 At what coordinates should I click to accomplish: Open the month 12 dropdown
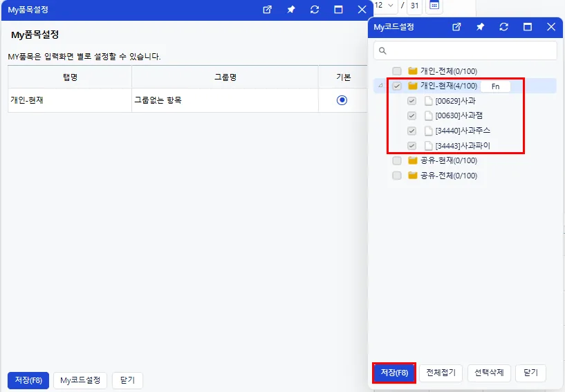pyautogui.click(x=385, y=6)
